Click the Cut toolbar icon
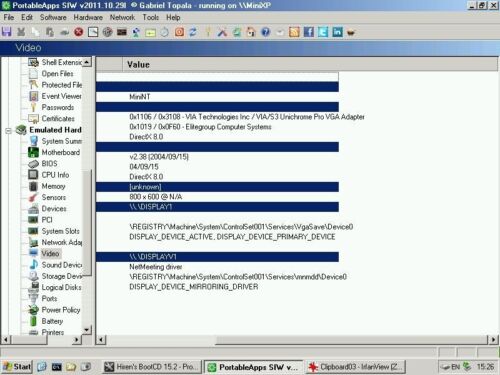500x375 pixels. (x=21, y=32)
